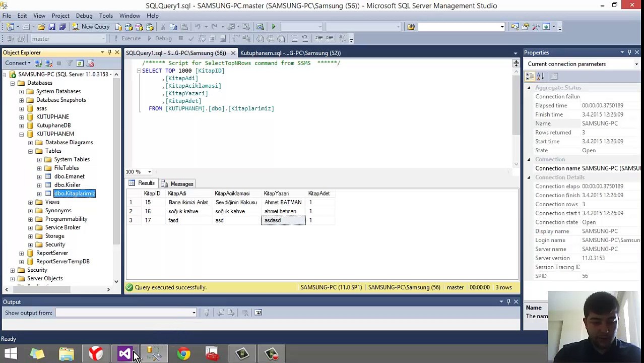Expand the KUTUPHANE database node
Viewport: 644px width, 363px height.
coord(22,117)
